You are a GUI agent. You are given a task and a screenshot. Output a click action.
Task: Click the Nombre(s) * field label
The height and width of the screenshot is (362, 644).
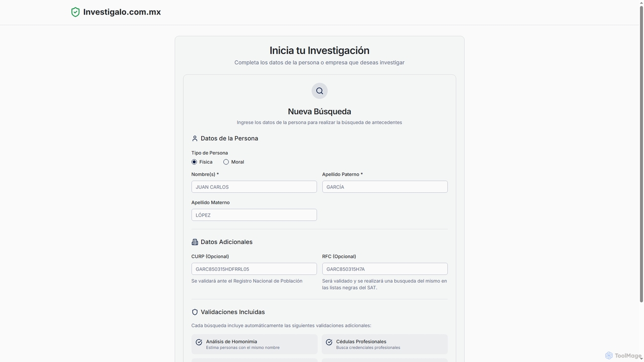205,174
